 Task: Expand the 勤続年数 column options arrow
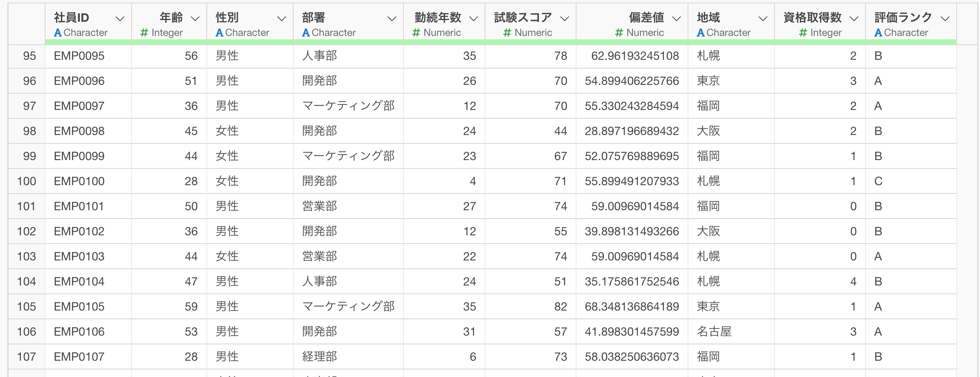coord(473,18)
